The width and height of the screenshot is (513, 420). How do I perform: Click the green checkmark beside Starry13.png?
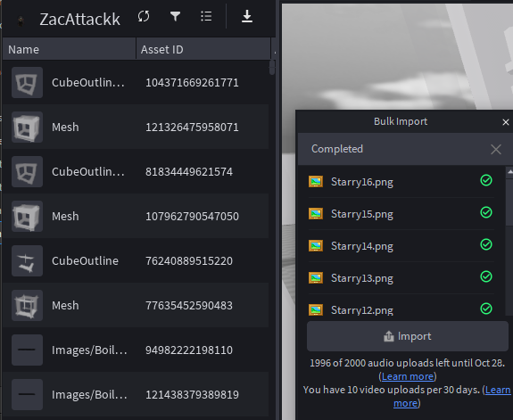point(486,276)
